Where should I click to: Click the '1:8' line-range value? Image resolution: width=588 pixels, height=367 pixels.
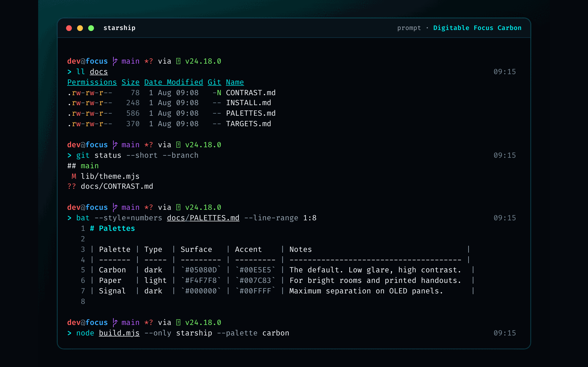pos(310,218)
